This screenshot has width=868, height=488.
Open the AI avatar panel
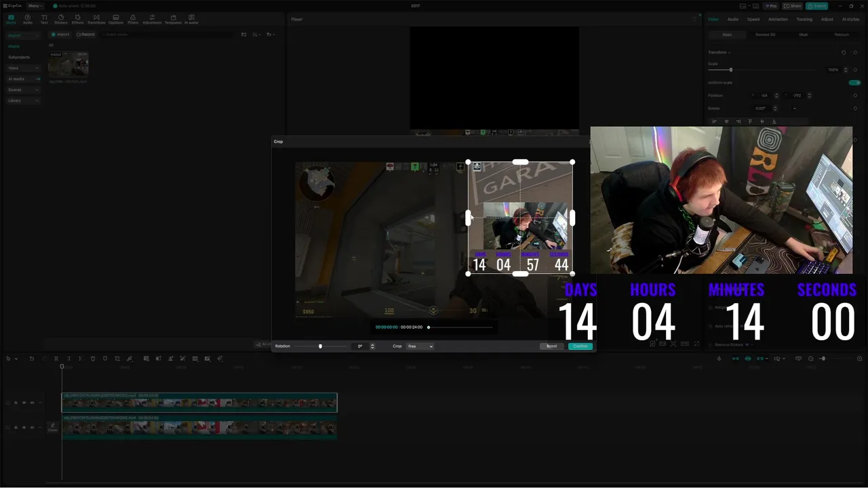pos(191,19)
